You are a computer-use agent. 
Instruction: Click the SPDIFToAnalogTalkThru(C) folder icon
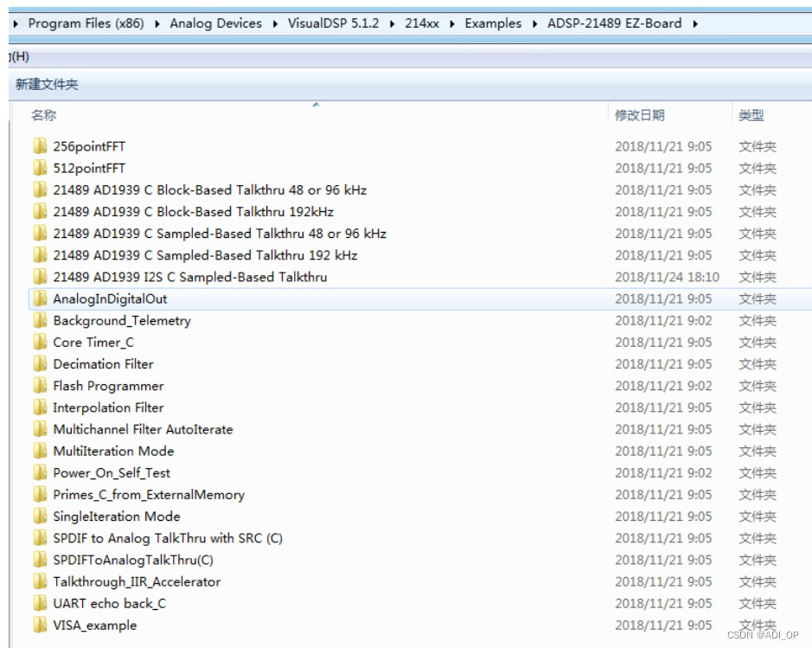40,560
